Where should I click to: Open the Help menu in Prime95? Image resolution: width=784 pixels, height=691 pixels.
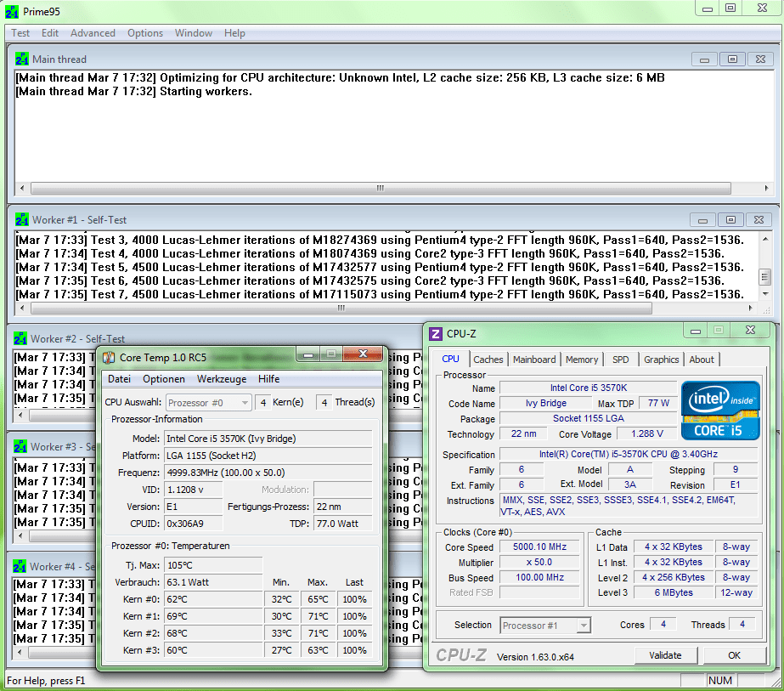point(234,33)
